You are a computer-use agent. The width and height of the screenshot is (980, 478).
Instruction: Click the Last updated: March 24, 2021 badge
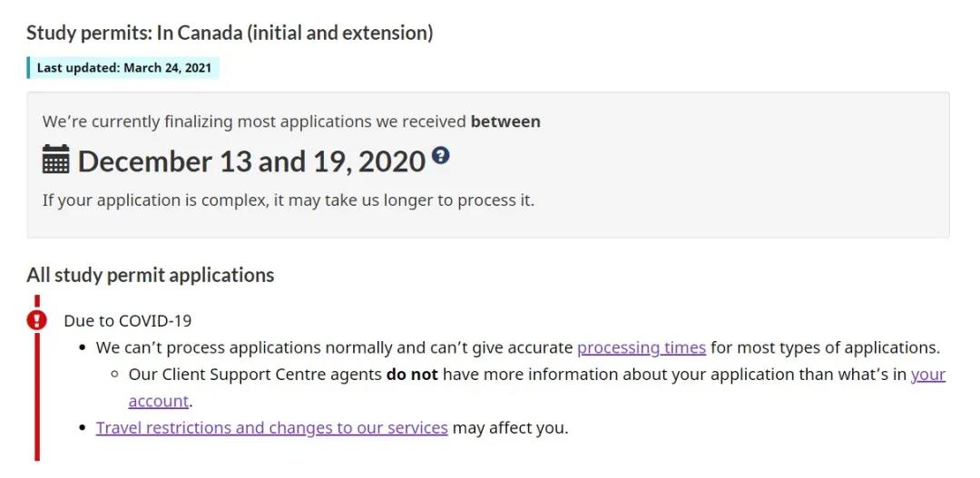coord(123,67)
